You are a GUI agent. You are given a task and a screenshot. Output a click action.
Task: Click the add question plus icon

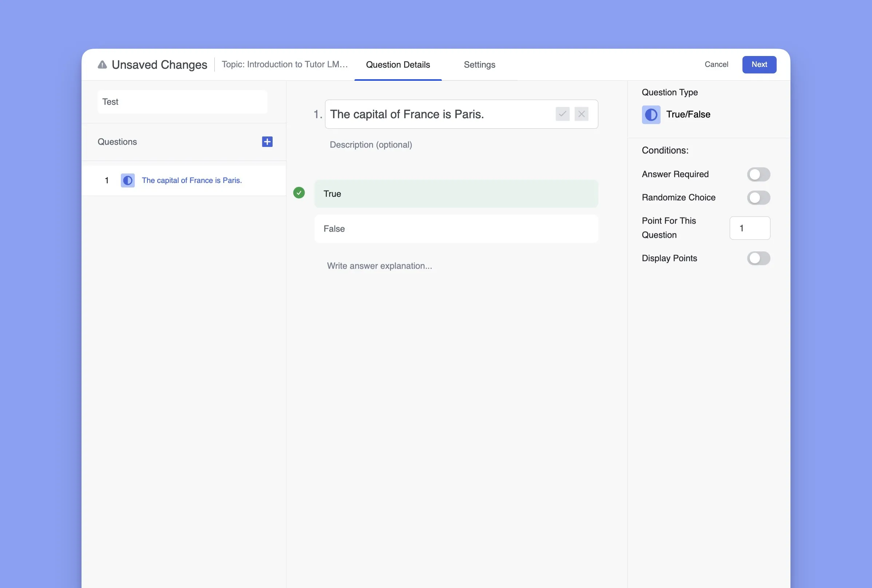[267, 142]
